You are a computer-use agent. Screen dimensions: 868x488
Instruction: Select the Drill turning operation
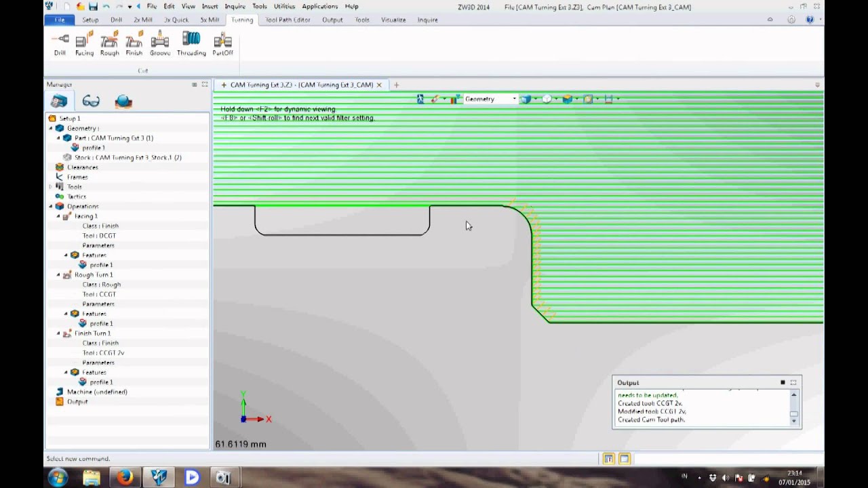pyautogui.click(x=60, y=44)
